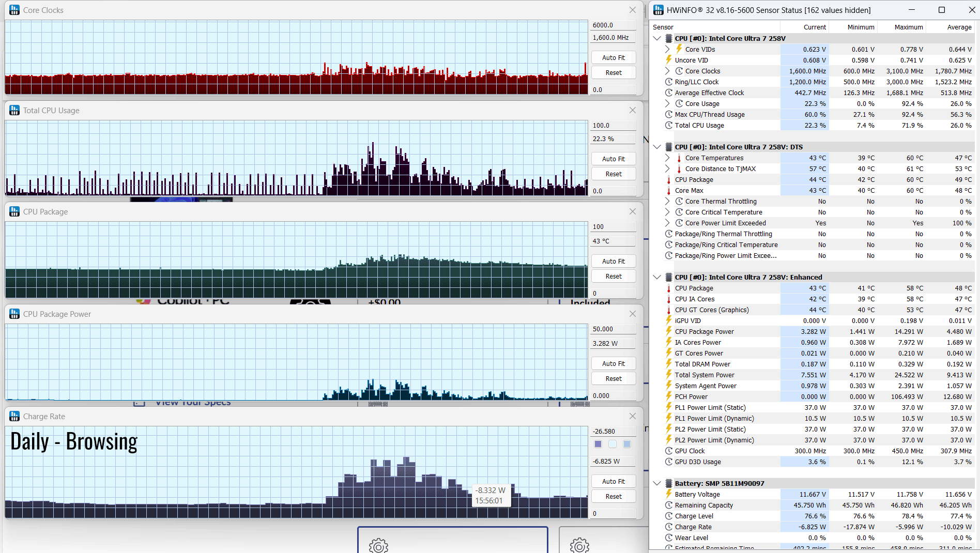Click the CPU Package Power graph window icon
Viewport: 980px width, 553px height.
pos(14,314)
